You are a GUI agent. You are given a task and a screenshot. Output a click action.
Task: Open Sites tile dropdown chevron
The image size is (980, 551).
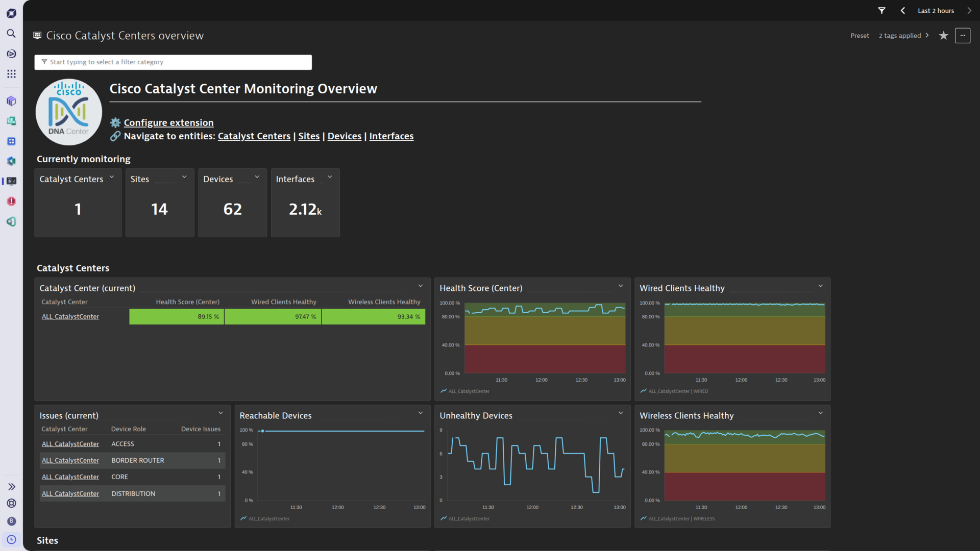184,177
